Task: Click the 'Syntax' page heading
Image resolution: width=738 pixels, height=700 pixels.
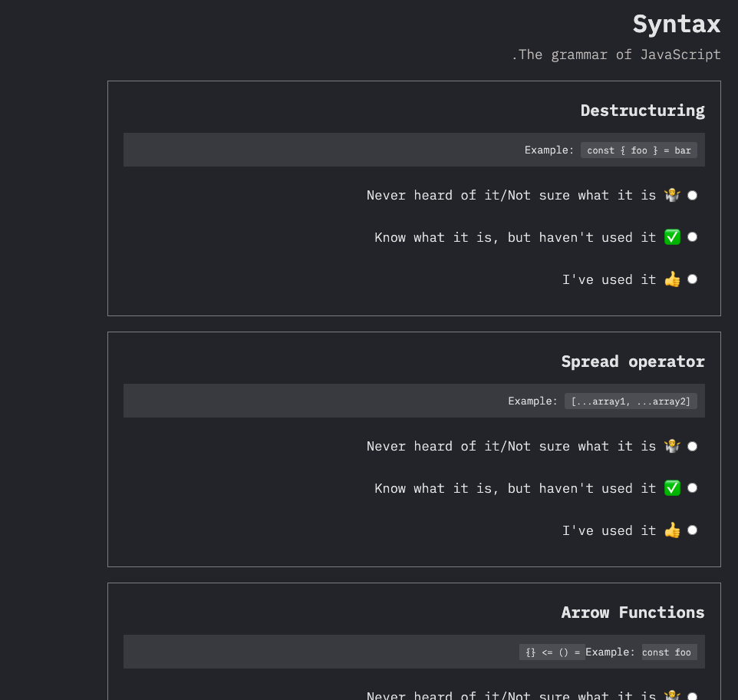Action: (x=677, y=24)
